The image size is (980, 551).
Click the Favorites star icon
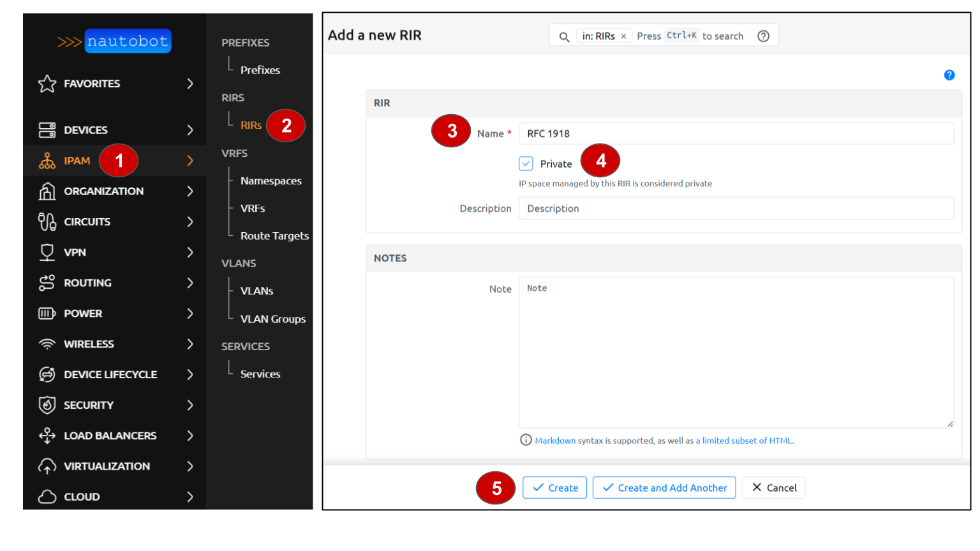pos(47,84)
